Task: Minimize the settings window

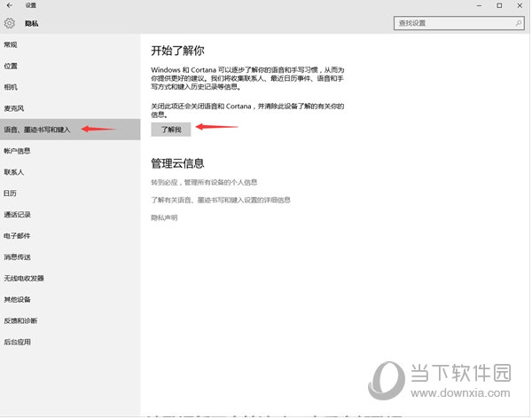Action: point(479,5)
